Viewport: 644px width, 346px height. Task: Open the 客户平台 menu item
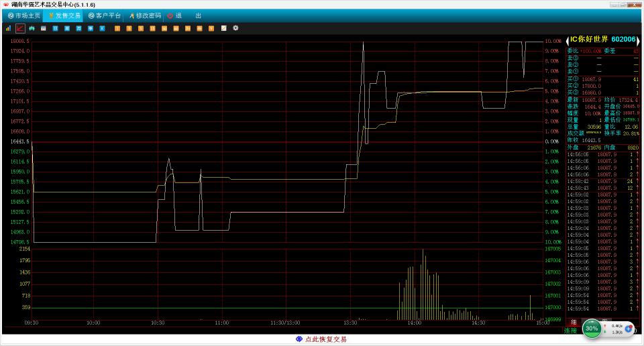(x=105, y=15)
